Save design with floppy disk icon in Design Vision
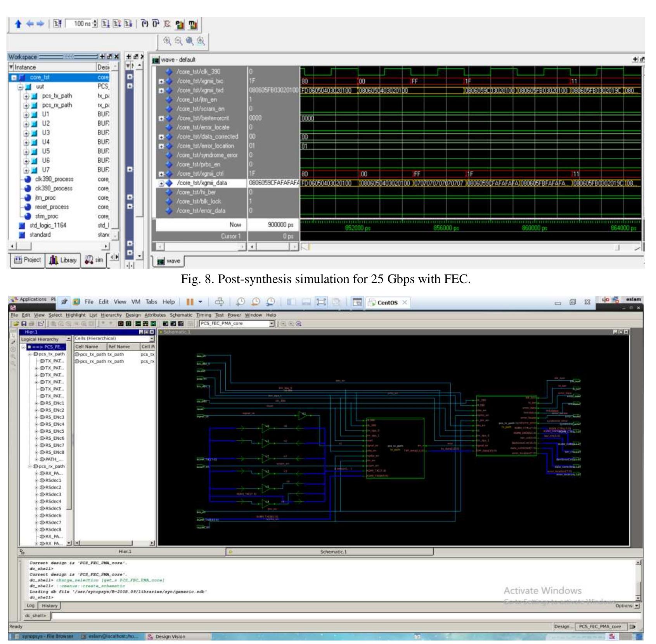The width and height of the screenshot is (656, 644). [x=24, y=323]
